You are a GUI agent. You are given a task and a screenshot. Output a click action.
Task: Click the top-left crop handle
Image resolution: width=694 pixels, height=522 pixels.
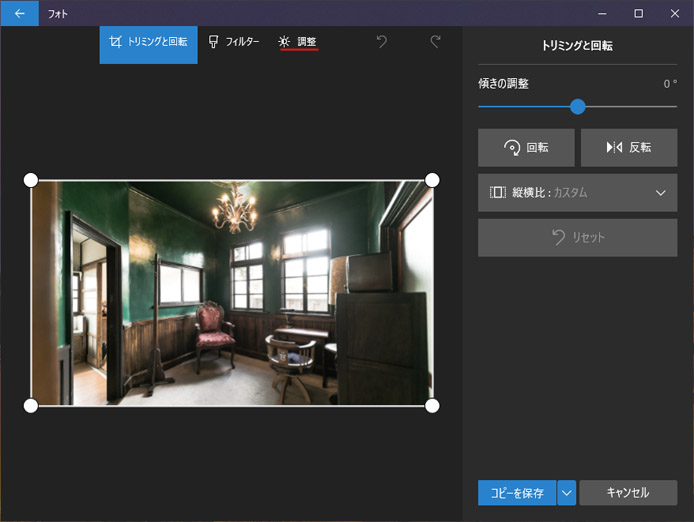pos(31,180)
